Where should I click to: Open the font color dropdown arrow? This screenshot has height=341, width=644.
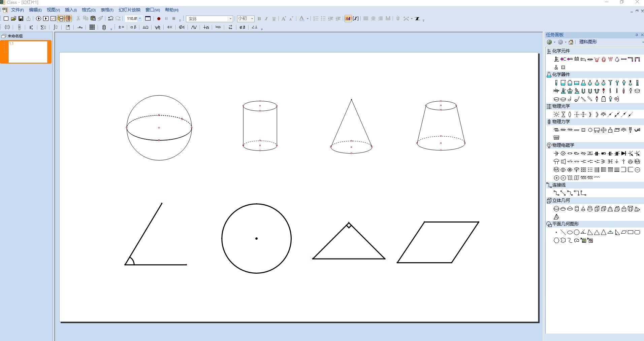[308, 19]
